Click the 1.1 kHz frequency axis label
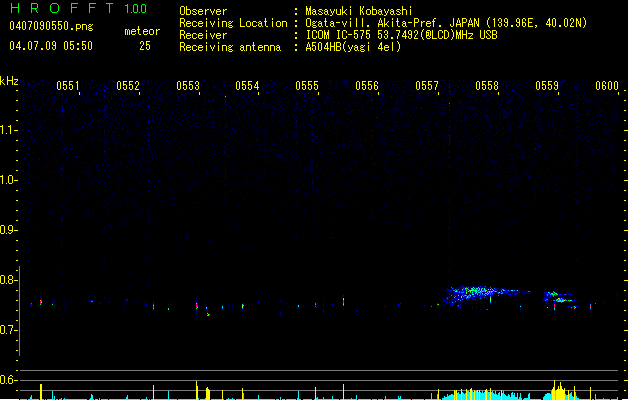 coord(8,130)
